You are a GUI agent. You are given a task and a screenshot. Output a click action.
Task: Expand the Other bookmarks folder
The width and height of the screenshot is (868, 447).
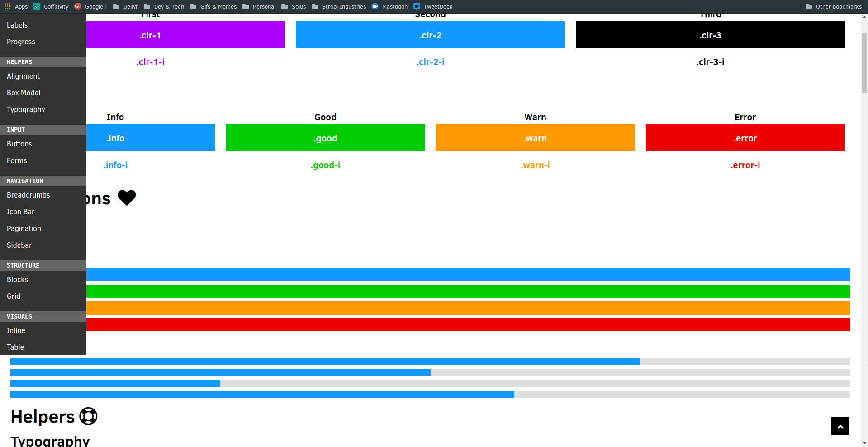click(x=834, y=6)
